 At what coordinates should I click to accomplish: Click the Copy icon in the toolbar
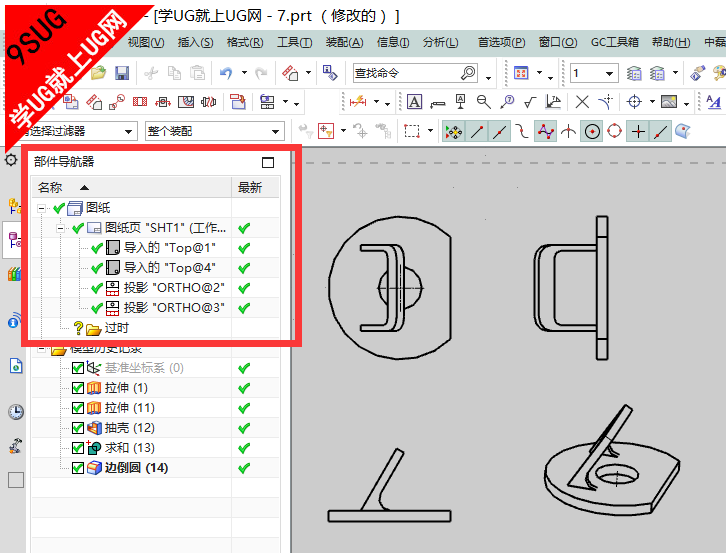coord(174,73)
